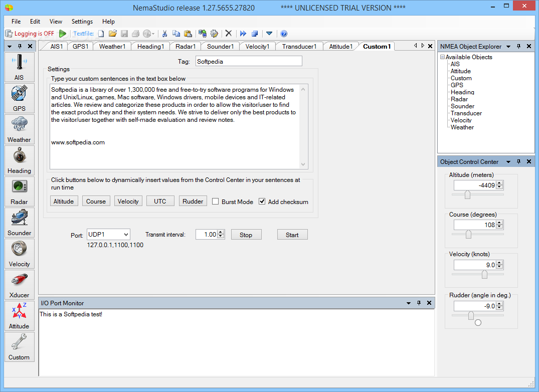The image size is (539, 392).
Task: Add a Weather object from sidebar
Action: pyautogui.click(x=19, y=129)
